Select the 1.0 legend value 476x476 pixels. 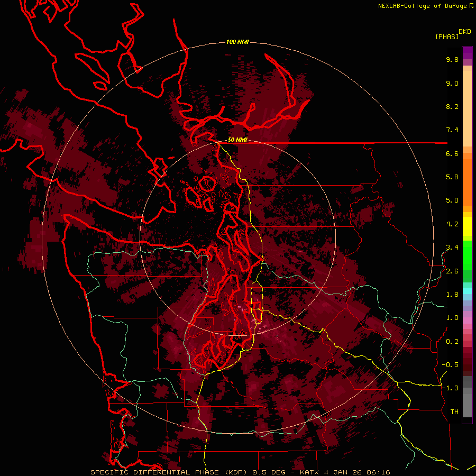[x=452, y=318]
